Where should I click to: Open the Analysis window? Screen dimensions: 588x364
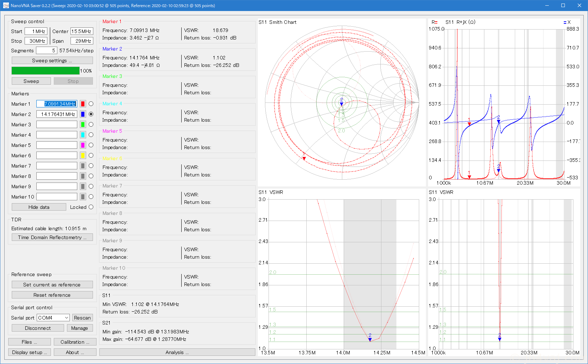click(177, 352)
